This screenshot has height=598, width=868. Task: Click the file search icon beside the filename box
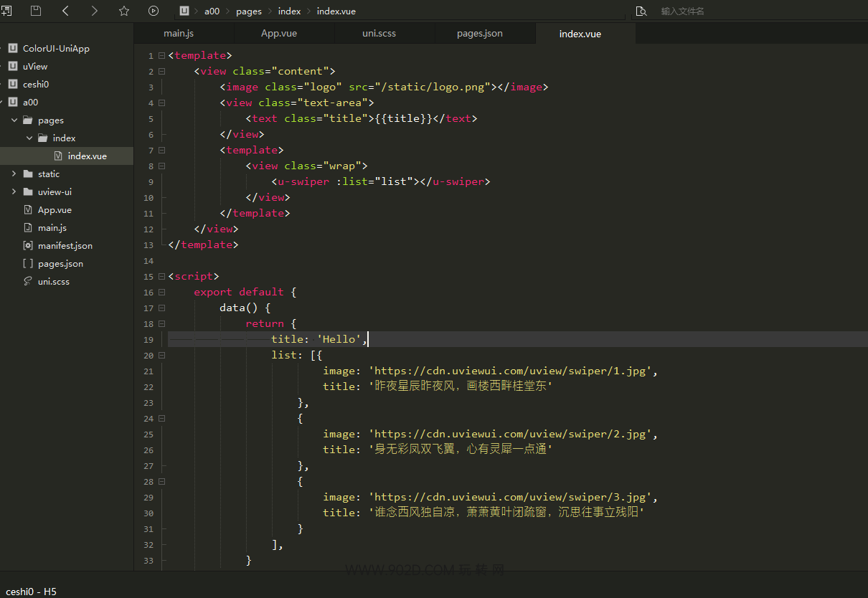[641, 11]
